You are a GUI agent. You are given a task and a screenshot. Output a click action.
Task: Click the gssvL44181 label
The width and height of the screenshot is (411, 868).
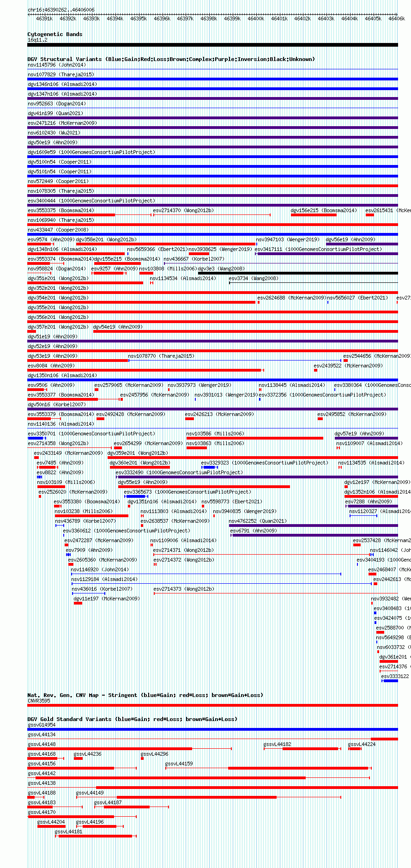click(69, 831)
